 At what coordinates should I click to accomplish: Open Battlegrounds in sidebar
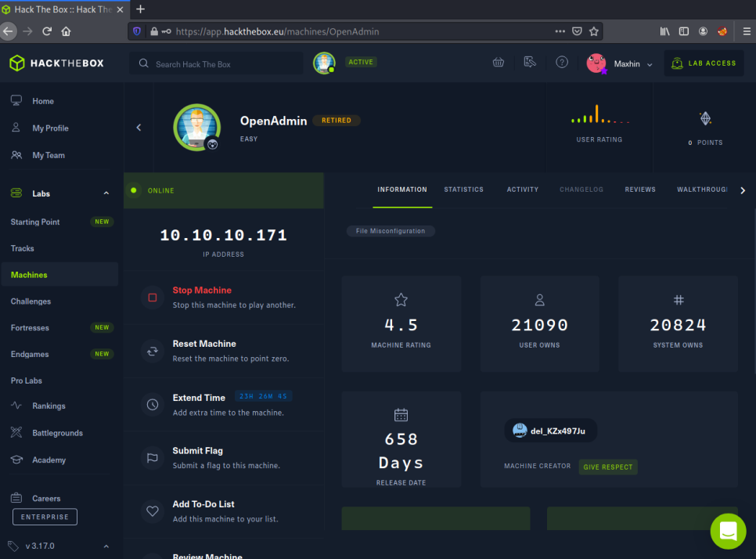[x=57, y=433]
